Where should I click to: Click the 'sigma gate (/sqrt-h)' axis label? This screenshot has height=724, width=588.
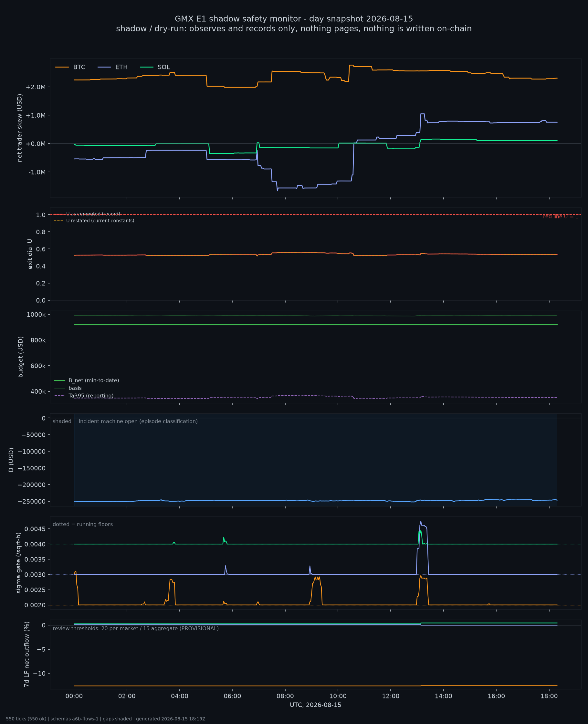point(19,563)
